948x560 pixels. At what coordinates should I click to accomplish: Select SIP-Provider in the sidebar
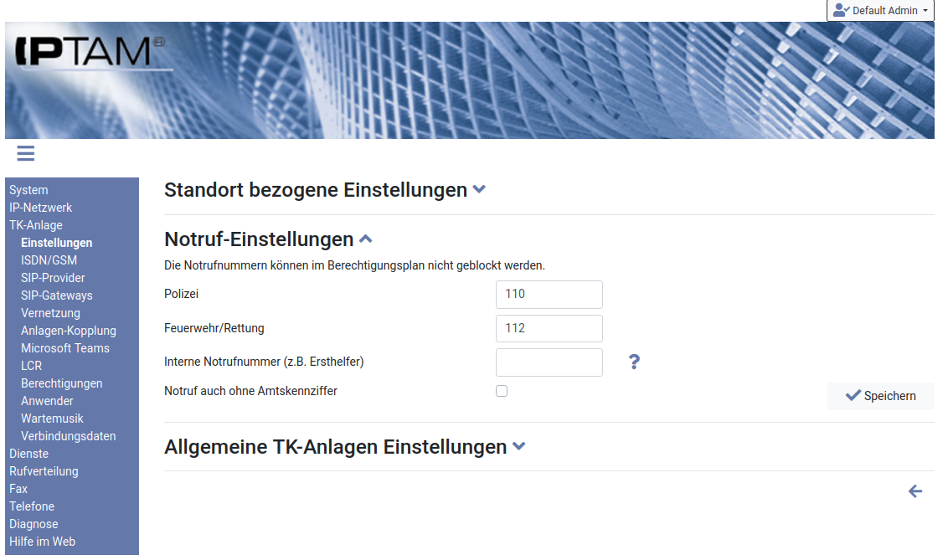53,278
